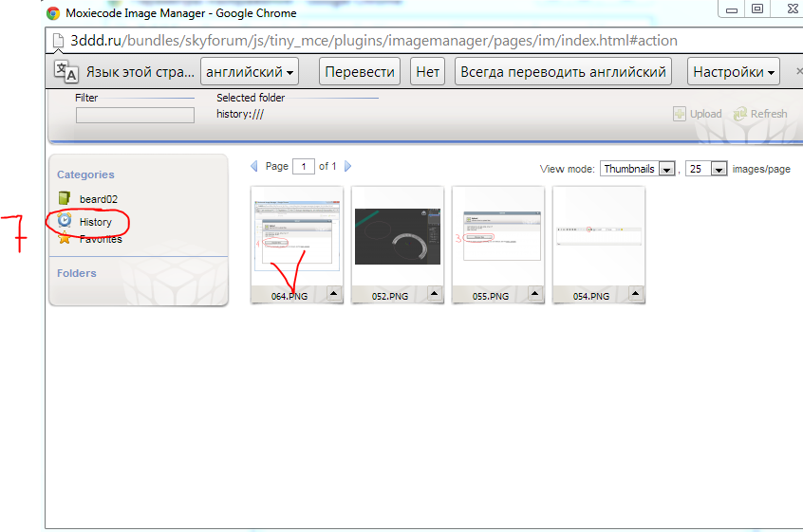Open the beard02 category
Image resolution: width=803 pixels, height=532 pixels.
click(x=99, y=199)
